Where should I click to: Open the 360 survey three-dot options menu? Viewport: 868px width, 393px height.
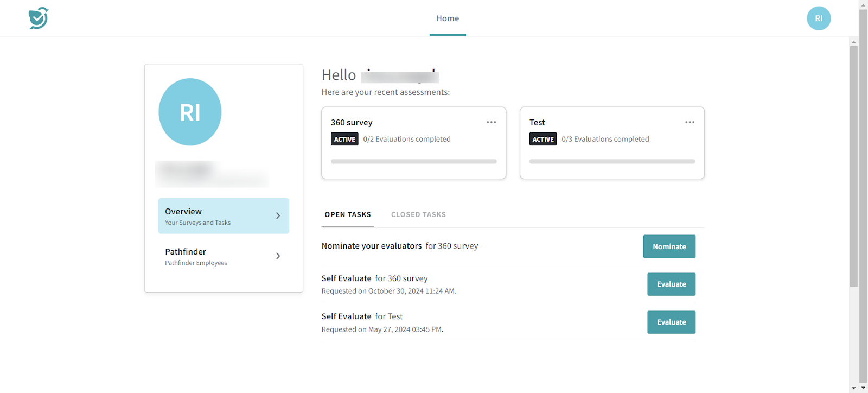pyautogui.click(x=491, y=122)
